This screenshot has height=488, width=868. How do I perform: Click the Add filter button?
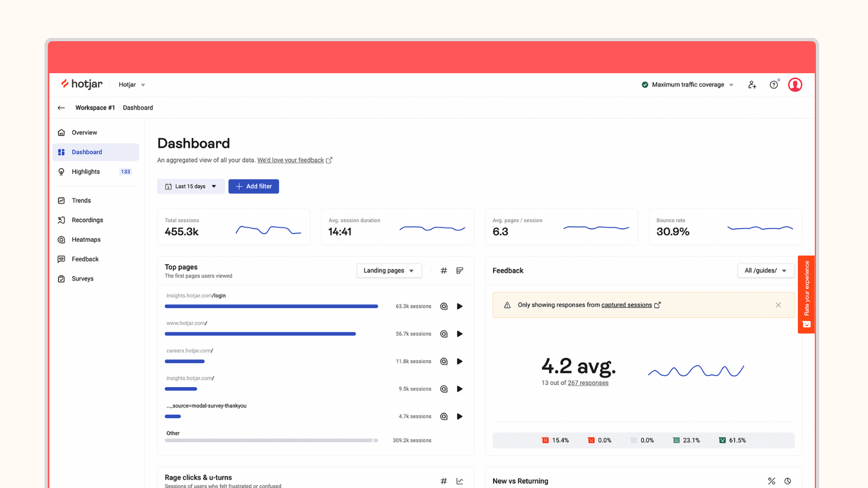[253, 186]
